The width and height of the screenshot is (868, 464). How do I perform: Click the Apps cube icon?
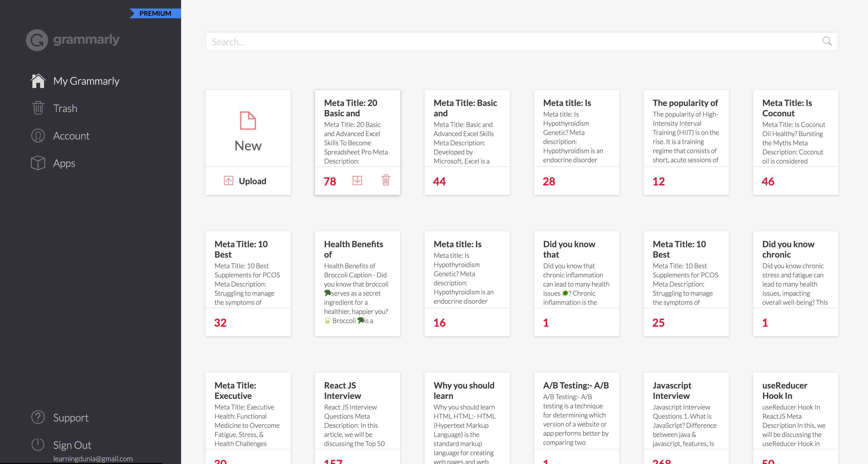pos(38,163)
